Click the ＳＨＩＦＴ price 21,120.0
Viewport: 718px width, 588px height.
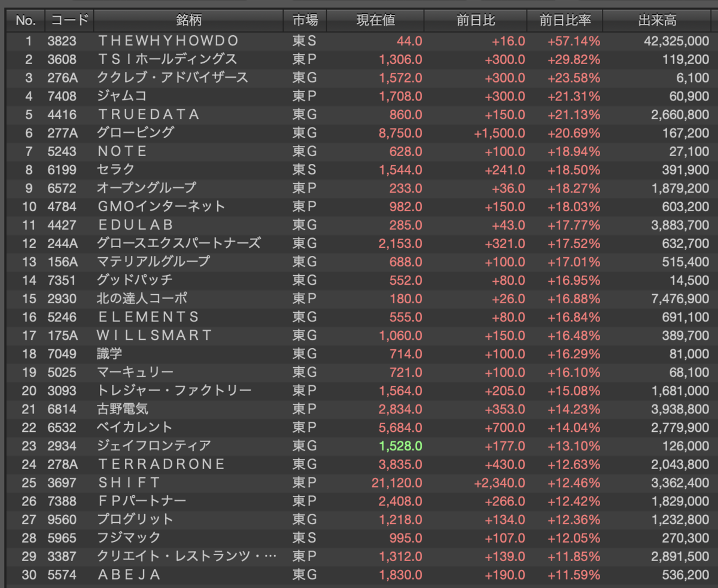point(397,483)
